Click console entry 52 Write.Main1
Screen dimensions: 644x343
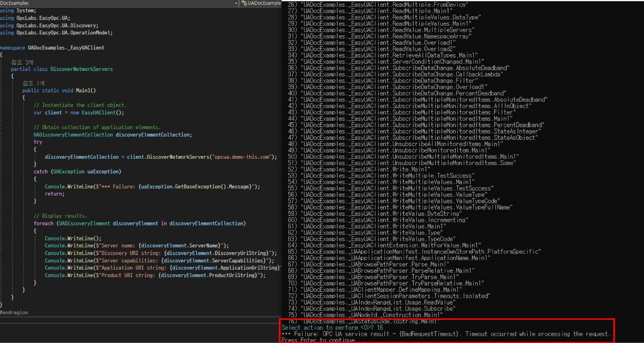coord(359,169)
